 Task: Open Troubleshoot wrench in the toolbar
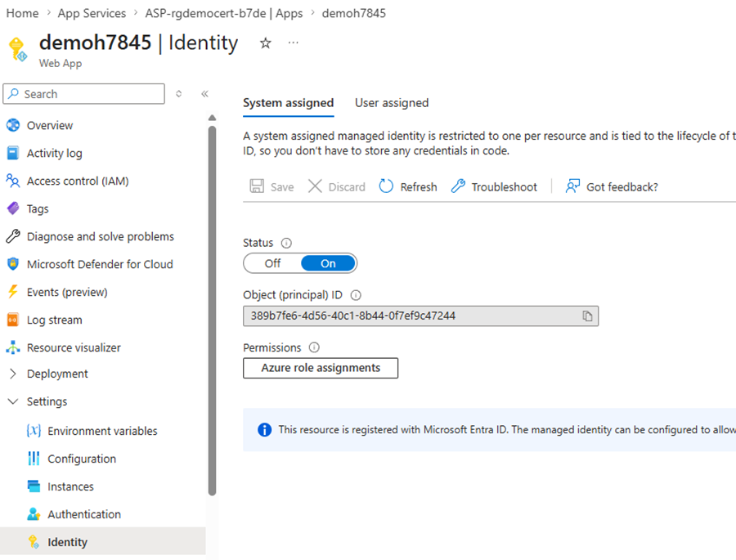point(458,186)
